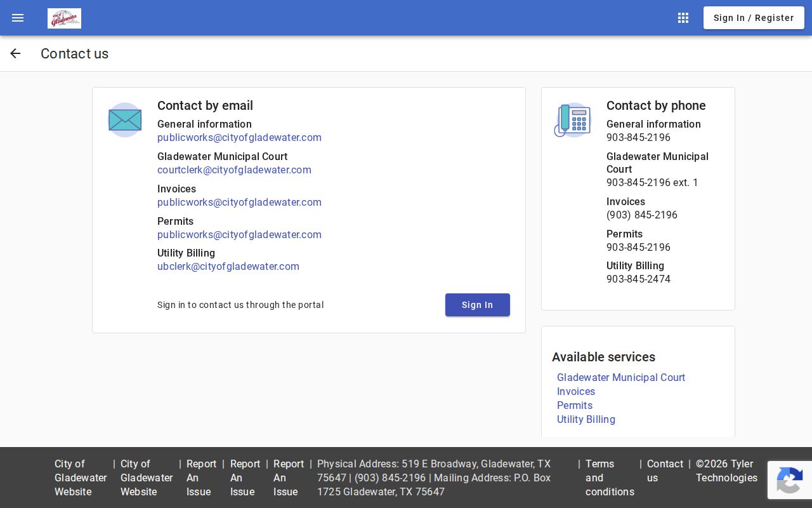
Task: Open Gladewater Municipal Court service link
Action: click(621, 377)
